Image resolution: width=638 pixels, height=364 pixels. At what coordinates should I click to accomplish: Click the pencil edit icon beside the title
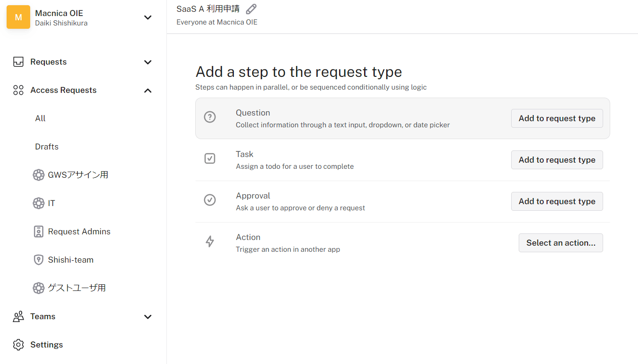(x=251, y=9)
